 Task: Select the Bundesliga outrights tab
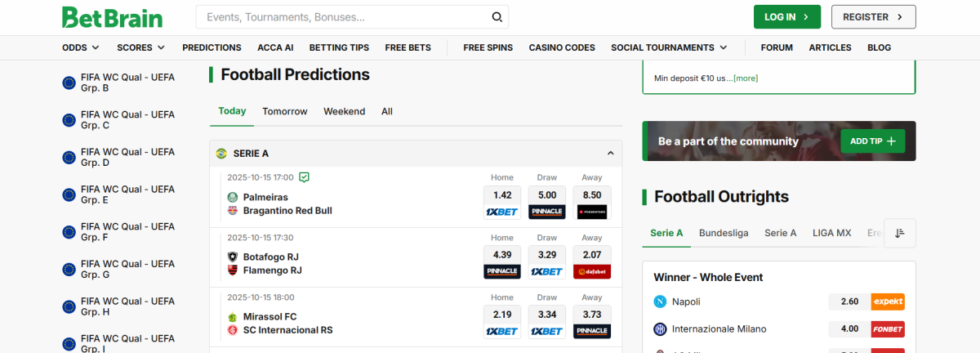point(724,233)
